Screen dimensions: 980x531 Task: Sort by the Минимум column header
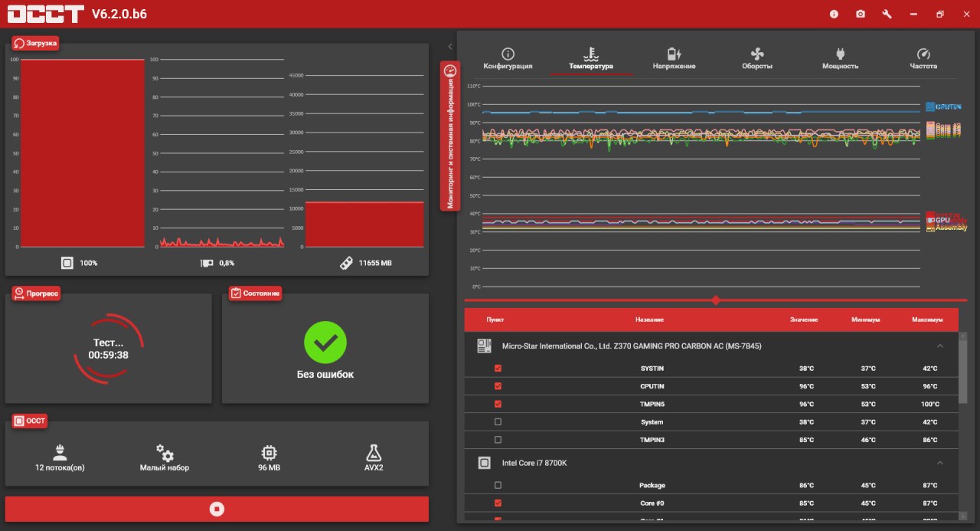[x=866, y=320]
